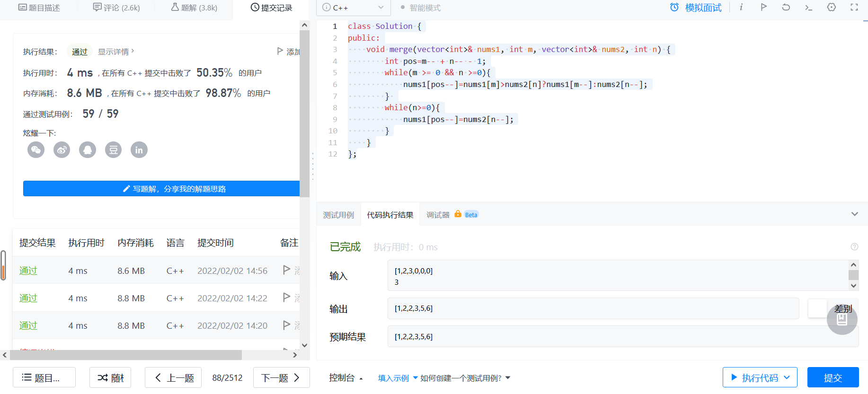Click the blue 写题解 share solution button
868x394 pixels.
(161, 188)
